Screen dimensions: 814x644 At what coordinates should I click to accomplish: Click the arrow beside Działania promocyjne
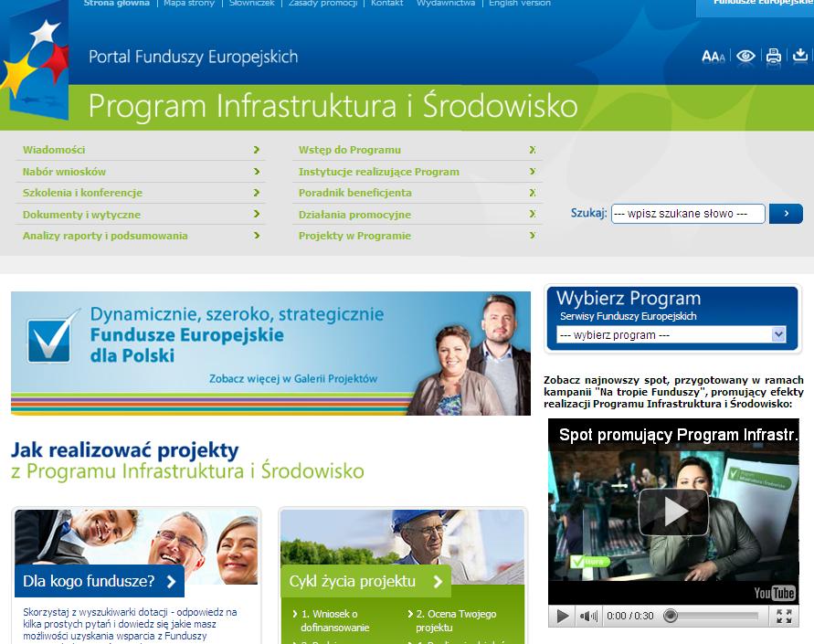click(532, 214)
